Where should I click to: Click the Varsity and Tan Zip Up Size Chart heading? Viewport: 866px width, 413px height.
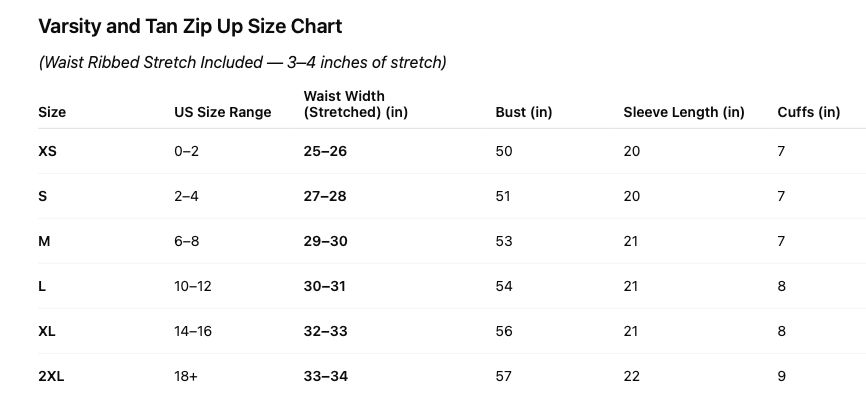tap(190, 26)
